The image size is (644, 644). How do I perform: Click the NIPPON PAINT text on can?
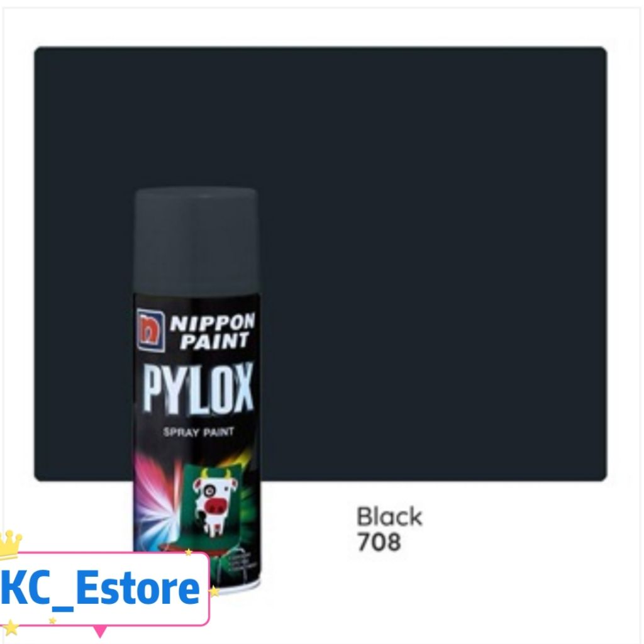coord(213,331)
